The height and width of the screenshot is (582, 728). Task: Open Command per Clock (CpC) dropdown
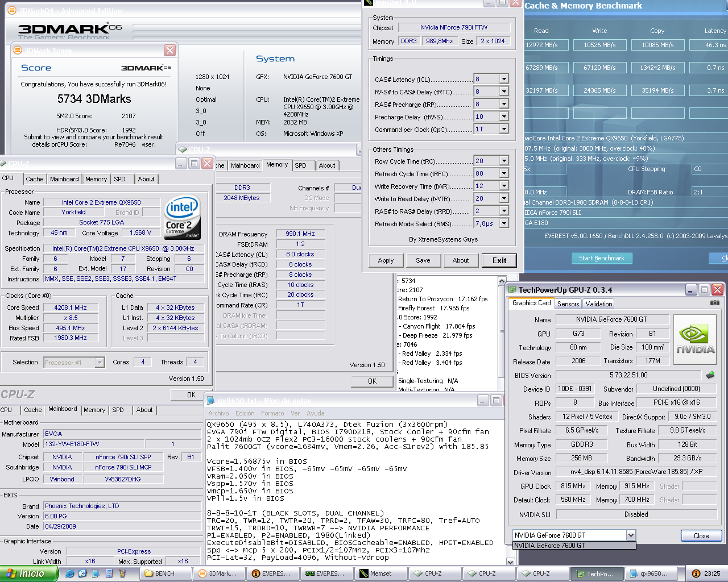click(x=504, y=129)
